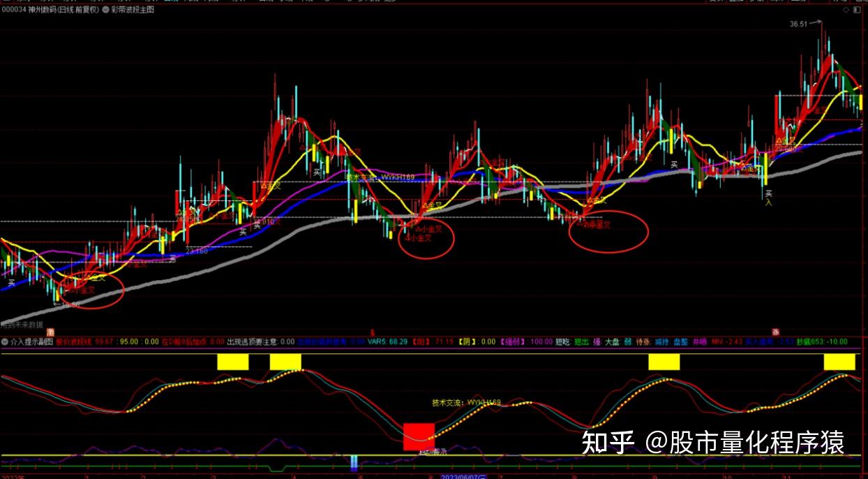Toggle the side panel icon at top-right
The height and width of the screenshot is (479, 868).
point(858,10)
